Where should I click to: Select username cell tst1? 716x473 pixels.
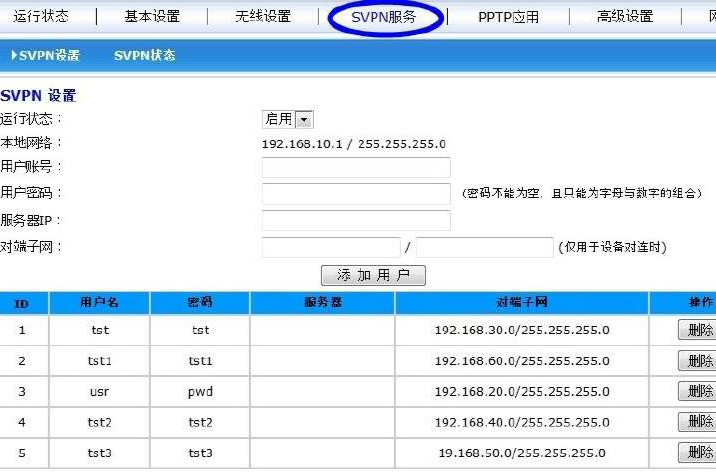click(x=100, y=361)
